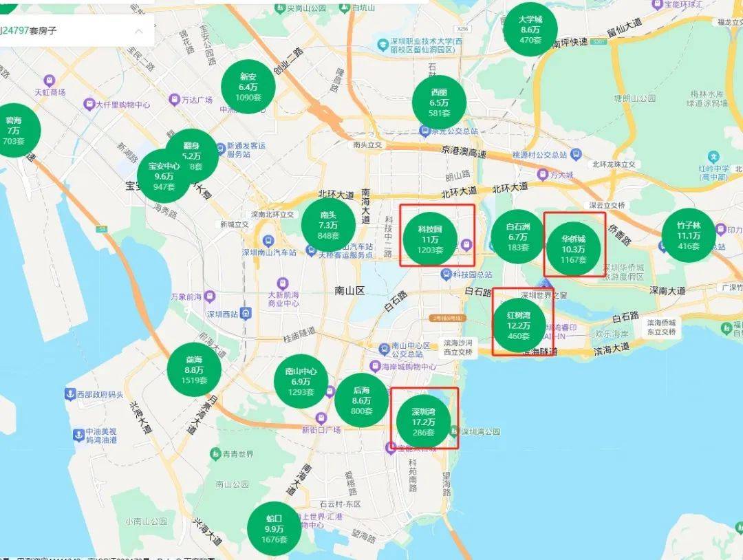Select the 后海 8.6万 cluster bubble
Image resolution: width=743 pixels, height=560 pixels.
point(362,400)
